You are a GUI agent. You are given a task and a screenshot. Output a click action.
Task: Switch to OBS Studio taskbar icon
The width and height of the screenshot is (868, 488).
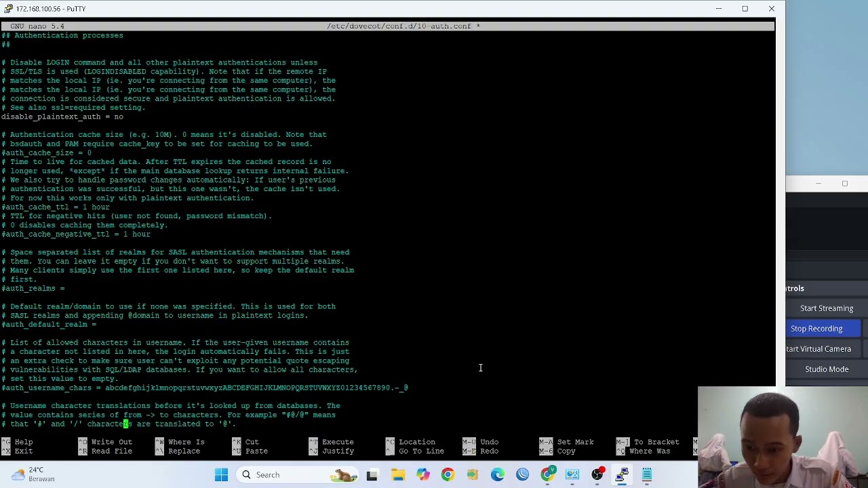pos(597,474)
